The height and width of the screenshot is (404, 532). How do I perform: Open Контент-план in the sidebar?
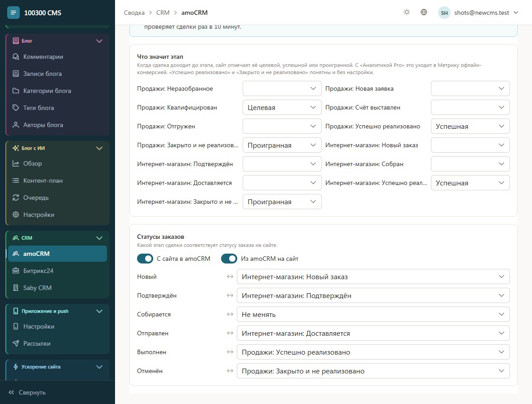click(58, 180)
